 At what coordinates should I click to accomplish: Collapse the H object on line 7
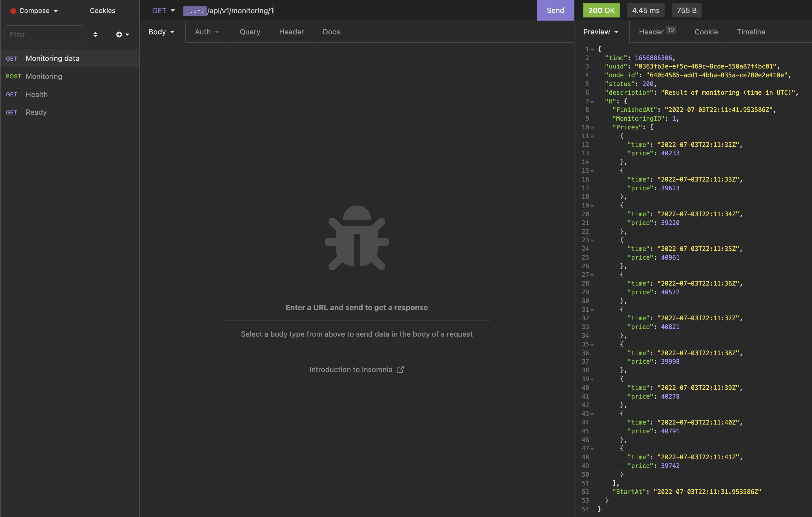pyautogui.click(x=592, y=101)
